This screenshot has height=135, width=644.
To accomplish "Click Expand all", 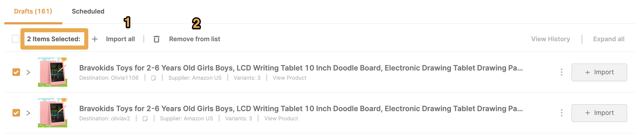I will [609, 39].
